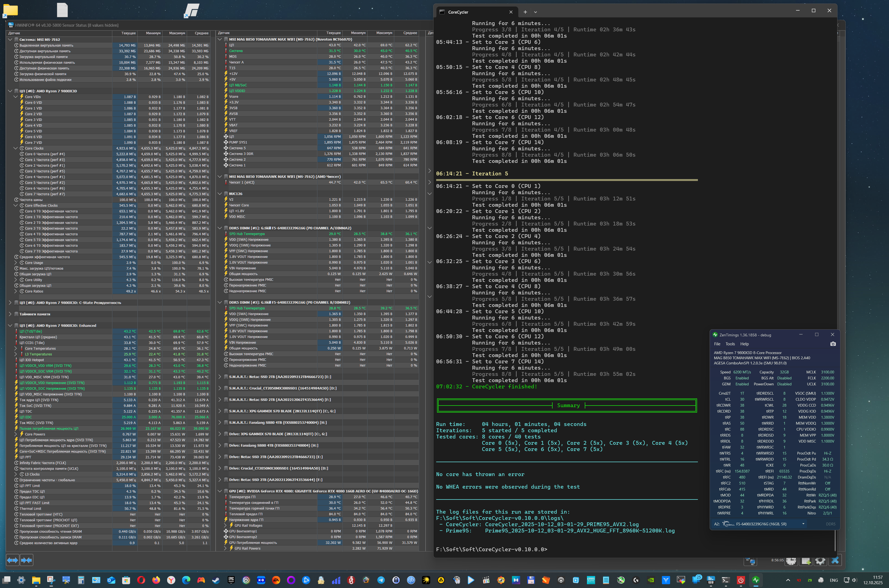Click HWiNFO logging start icon
This screenshot has width=889, height=588.
tap(806, 561)
